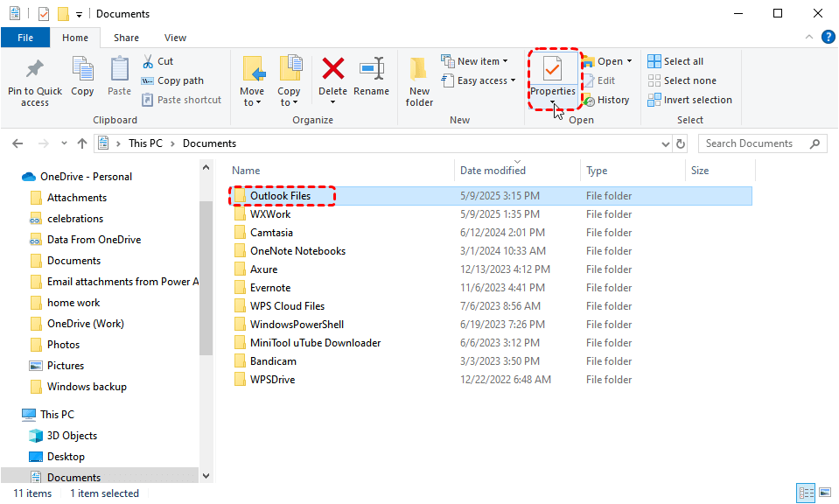839x504 pixels.
Task: Sort by Type column header
Action: pyautogui.click(x=633, y=170)
